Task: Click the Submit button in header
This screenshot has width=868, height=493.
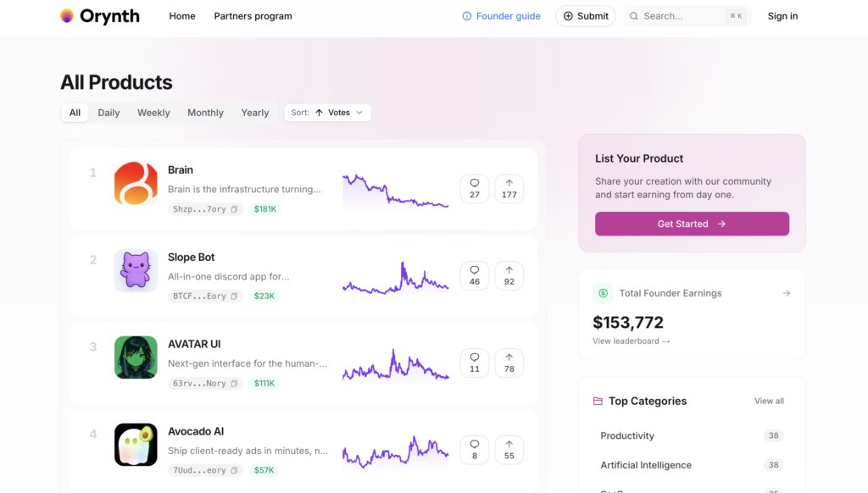Action: pos(585,16)
